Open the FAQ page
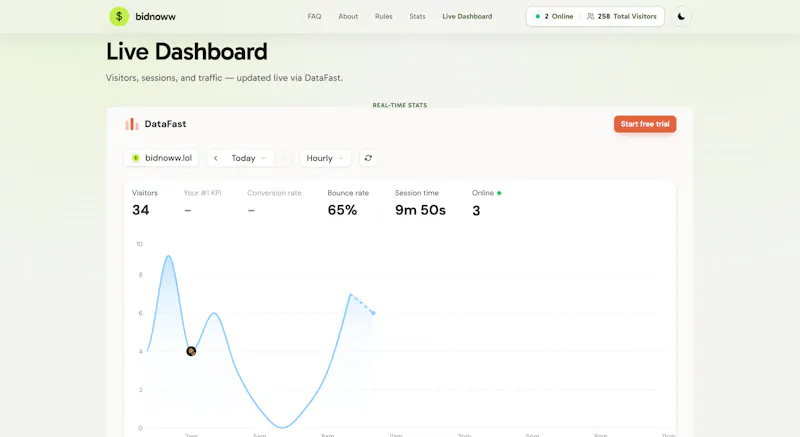This screenshot has height=437, width=800. tap(314, 16)
